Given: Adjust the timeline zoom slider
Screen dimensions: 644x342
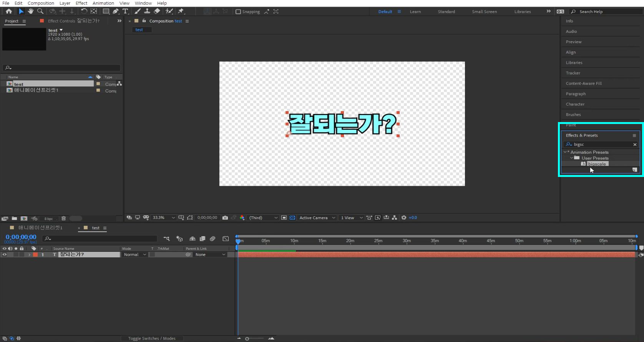Looking at the screenshot, I should tap(247, 339).
